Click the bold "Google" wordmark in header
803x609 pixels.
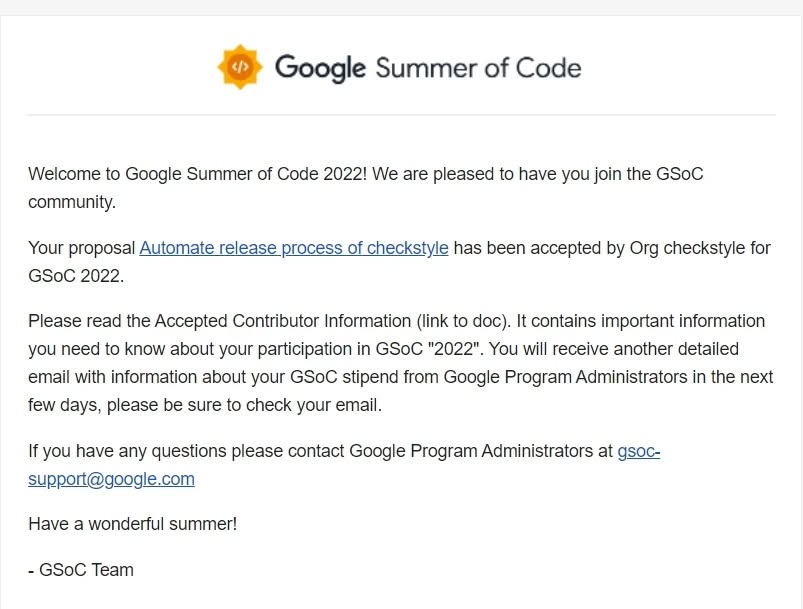(320, 69)
